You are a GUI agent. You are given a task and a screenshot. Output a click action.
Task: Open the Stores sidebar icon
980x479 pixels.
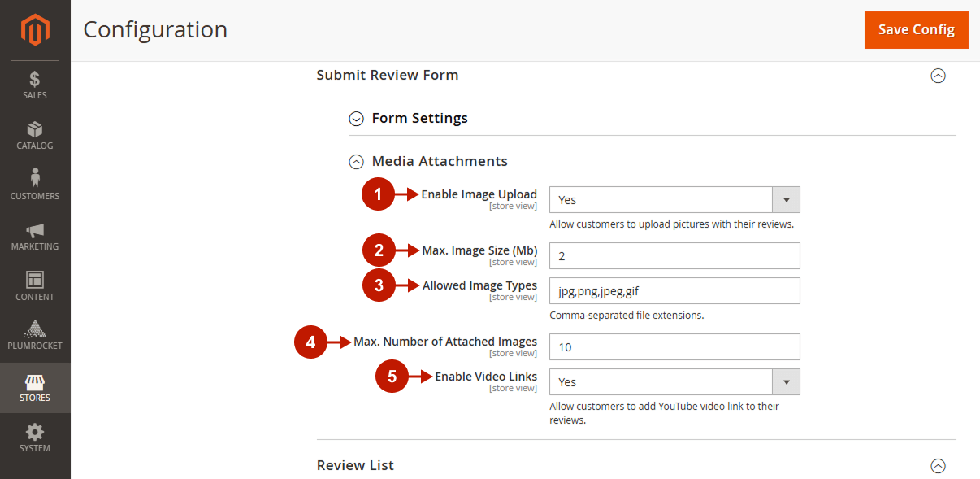tap(35, 381)
